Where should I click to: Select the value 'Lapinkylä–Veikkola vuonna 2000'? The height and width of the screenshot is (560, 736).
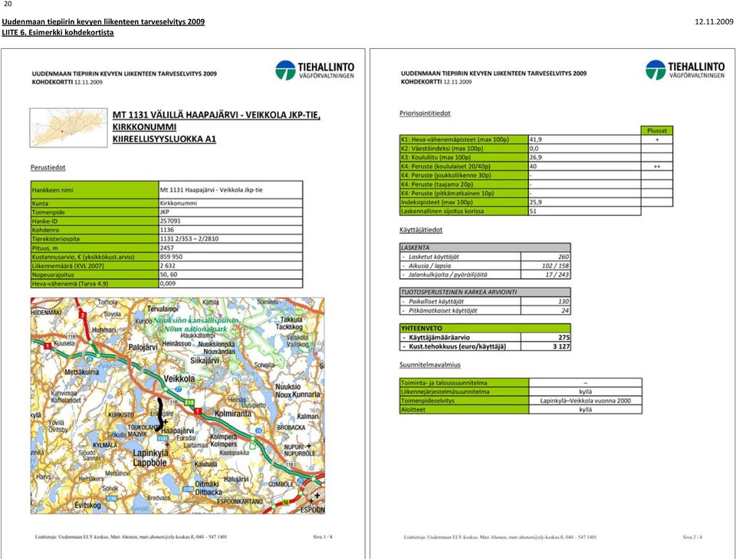(x=585, y=401)
